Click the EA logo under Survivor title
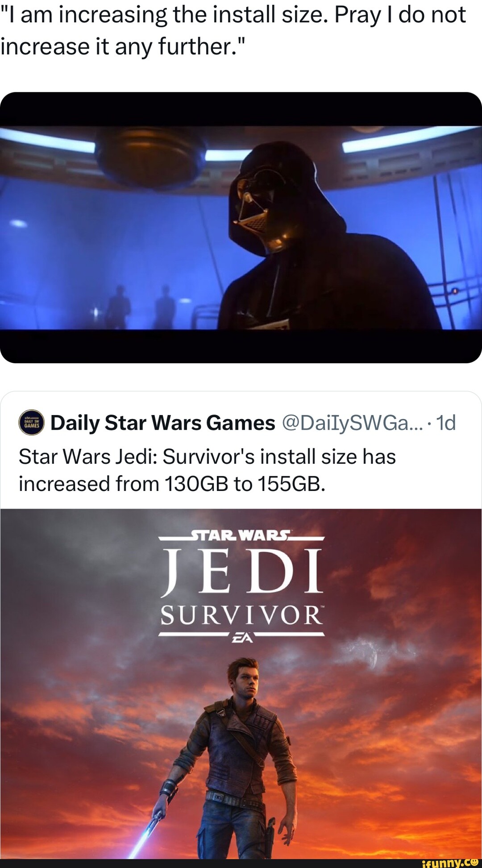Image resolution: width=482 pixels, height=868 pixels. [x=241, y=637]
